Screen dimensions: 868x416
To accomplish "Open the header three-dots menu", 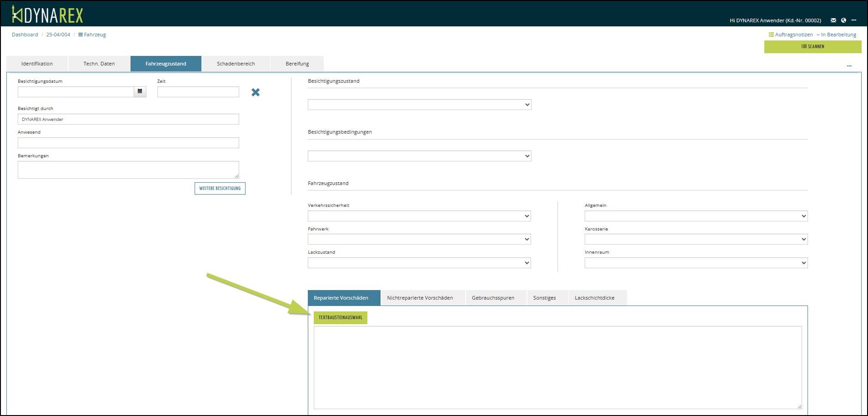I will (x=854, y=20).
